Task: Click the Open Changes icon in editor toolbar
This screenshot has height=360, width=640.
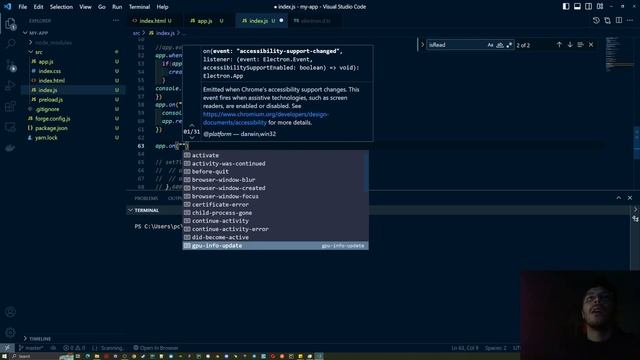Action: [x=607, y=20]
